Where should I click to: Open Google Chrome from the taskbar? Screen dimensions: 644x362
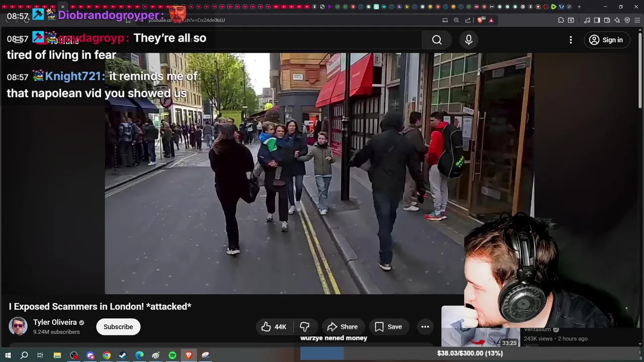pos(107,355)
